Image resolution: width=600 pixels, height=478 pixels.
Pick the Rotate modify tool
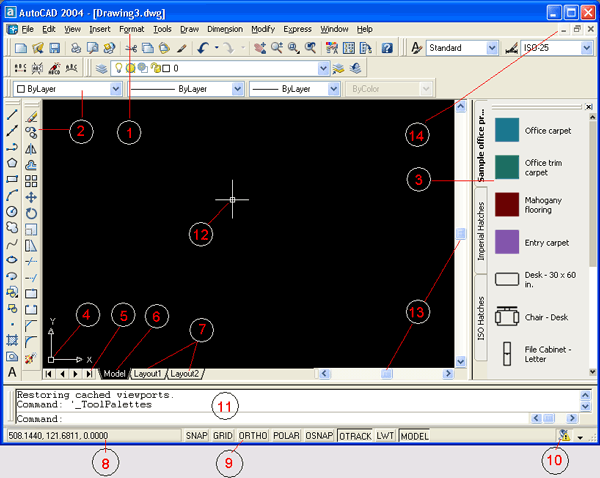(31, 213)
